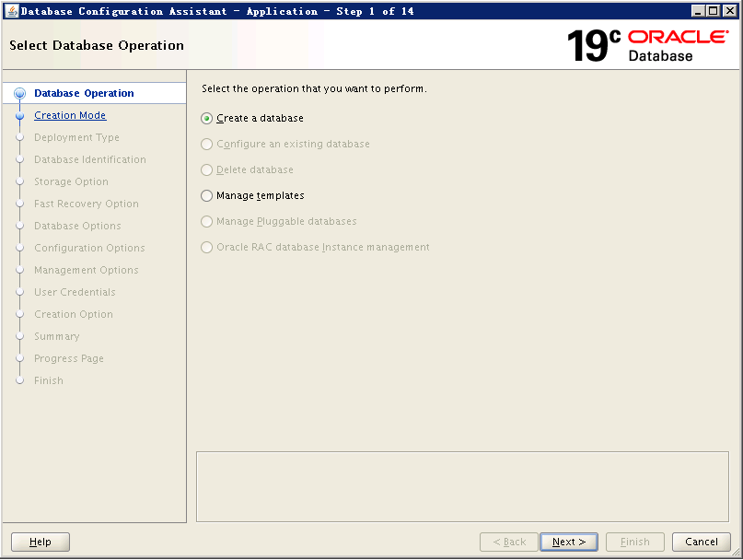Click the User Credentials step

pos(75,292)
